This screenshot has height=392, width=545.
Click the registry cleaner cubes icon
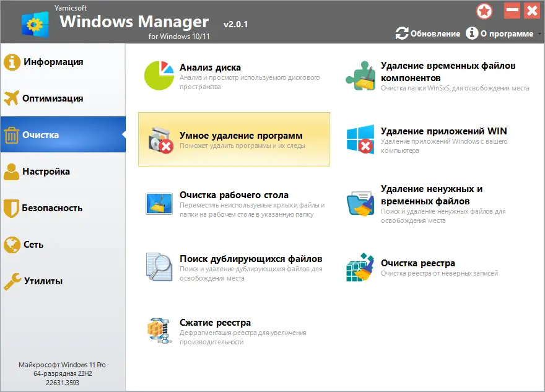360,267
